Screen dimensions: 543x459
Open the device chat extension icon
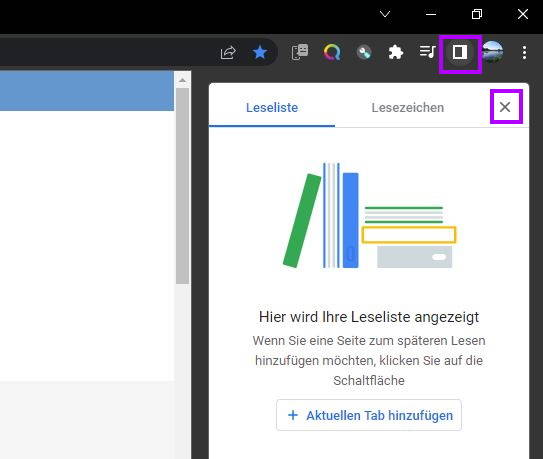(300, 52)
